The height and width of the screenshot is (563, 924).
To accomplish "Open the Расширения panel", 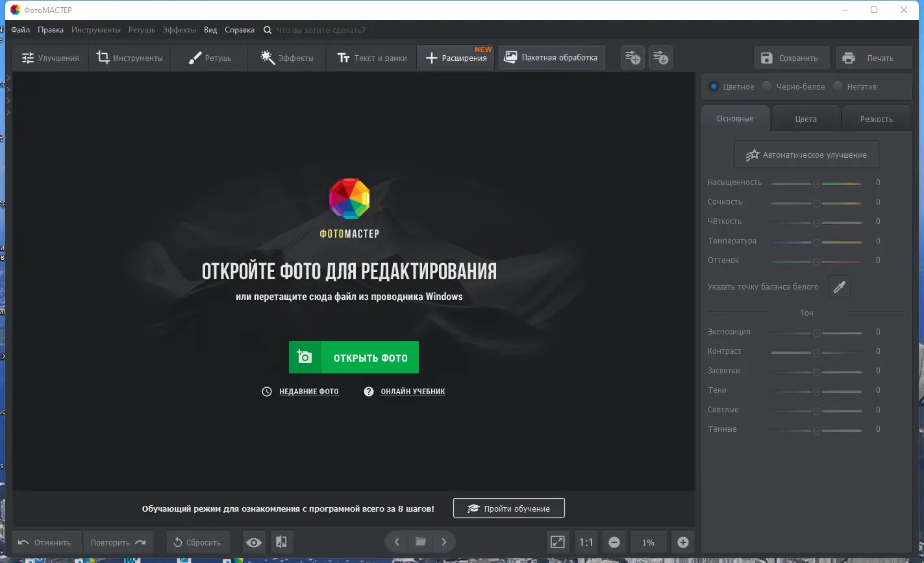I will tap(455, 57).
